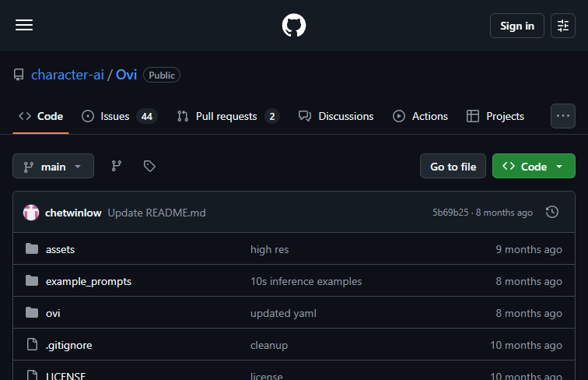The height and width of the screenshot is (380, 588).
Task: Open the Actions tab
Action: [420, 116]
